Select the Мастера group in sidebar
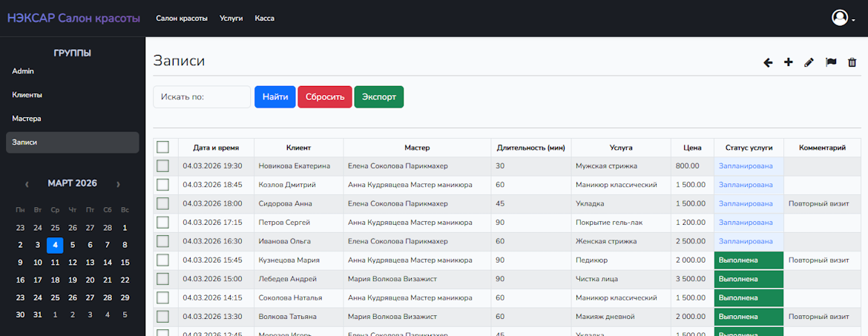Image resolution: width=868 pixels, height=336 pixels. point(27,119)
